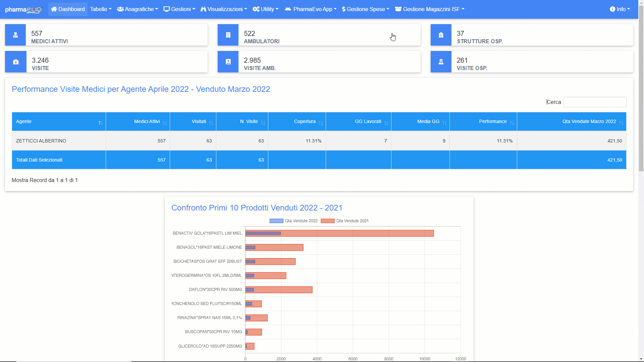Click the Strutture Osp. hospital icon
Viewport: 644px width, 362px height.
[x=441, y=35]
